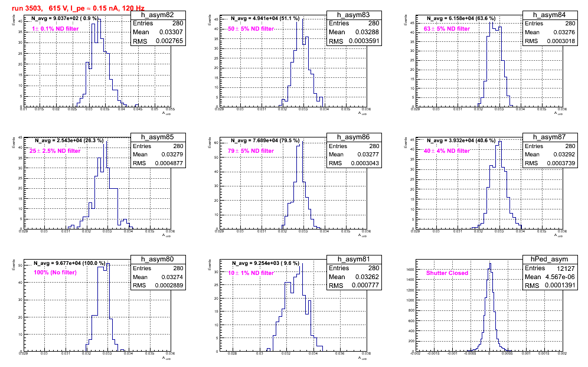Click RMS value 0.0003739 in h_asym87
The width and height of the screenshot is (588, 367).
[x=561, y=163]
